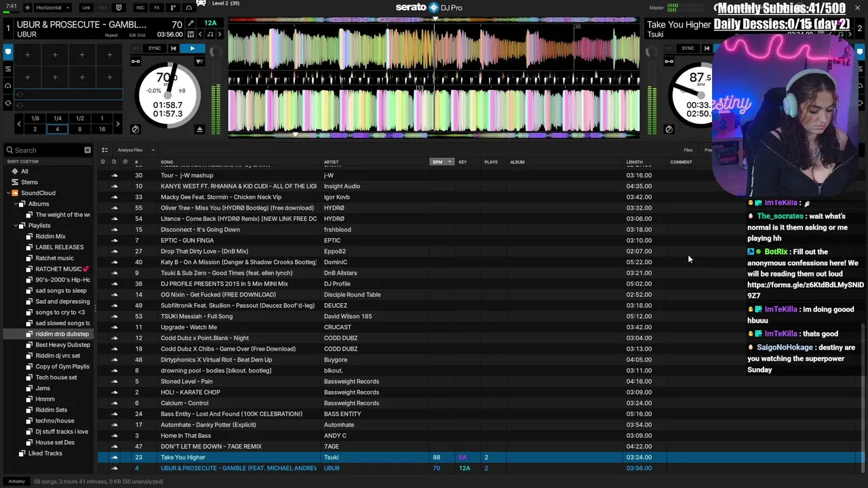This screenshot has height=488, width=868.
Task: Select the All crate
Action: pos(24,171)
